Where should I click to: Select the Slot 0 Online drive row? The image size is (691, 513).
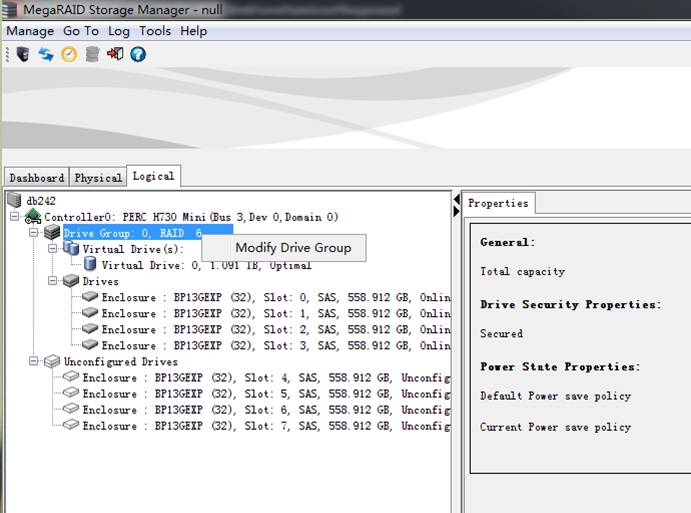(276, 297)
